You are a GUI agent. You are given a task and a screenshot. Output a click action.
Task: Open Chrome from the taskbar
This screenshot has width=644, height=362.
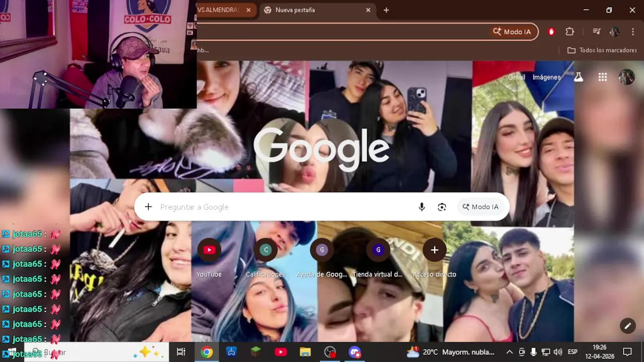point(206,352)
